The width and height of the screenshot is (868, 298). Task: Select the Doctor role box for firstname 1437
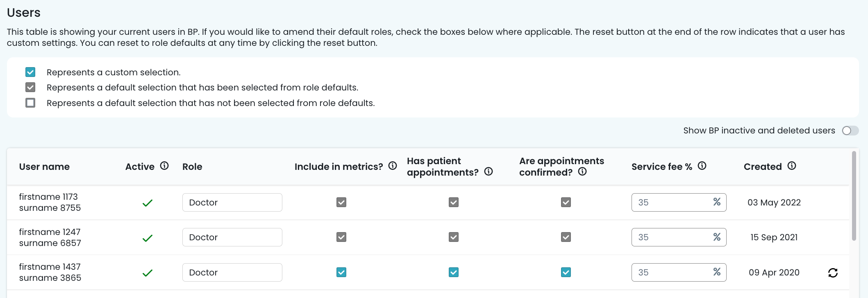click(232, 272)
